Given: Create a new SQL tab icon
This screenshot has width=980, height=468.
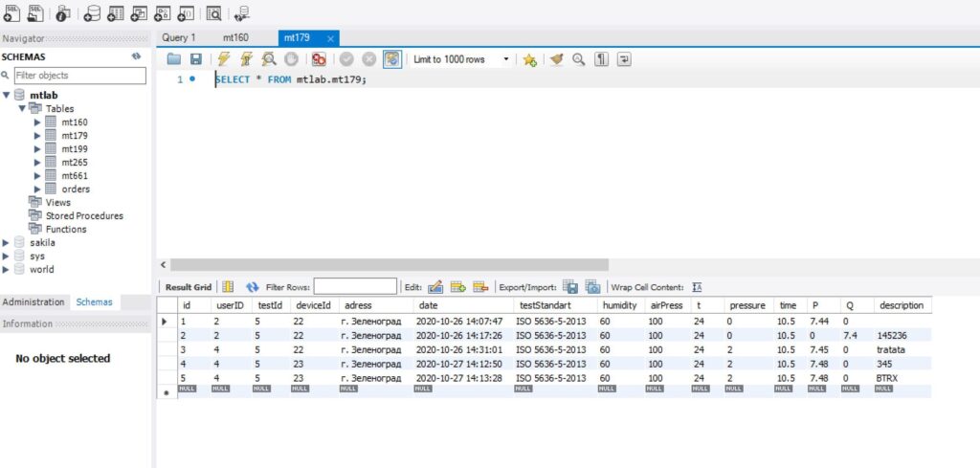Looking at the screenshot, I should click(11, 12).
